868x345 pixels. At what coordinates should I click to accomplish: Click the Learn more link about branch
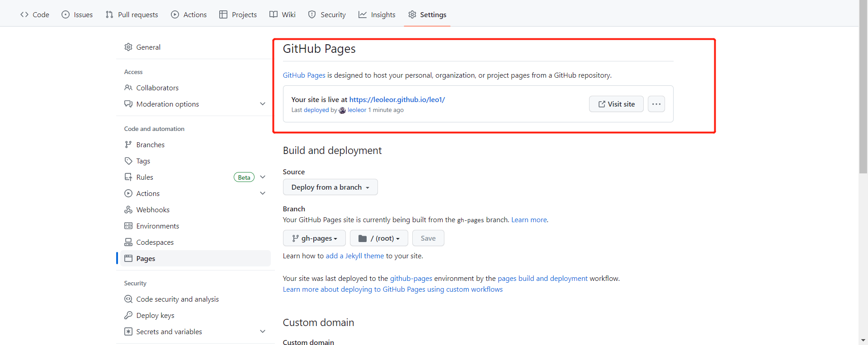[x=529, y=219]
